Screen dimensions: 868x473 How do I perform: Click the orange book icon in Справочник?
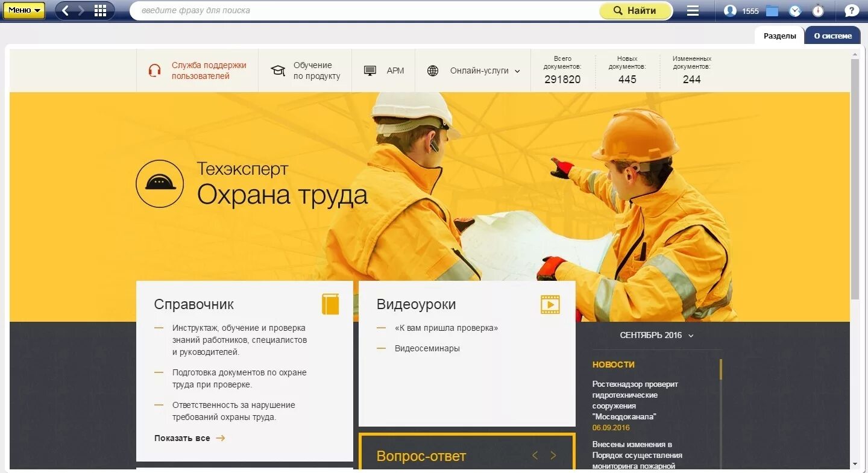click(x=330, y=304)
